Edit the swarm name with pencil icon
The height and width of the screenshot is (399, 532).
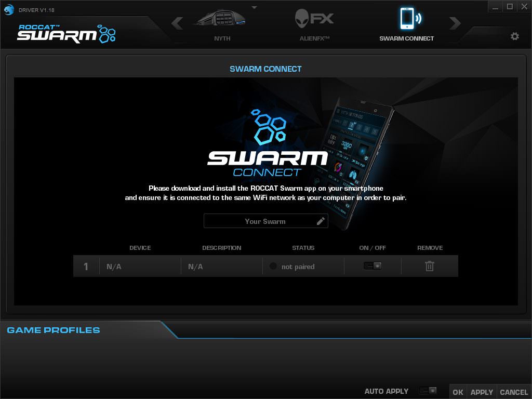(x=321, y=221)
